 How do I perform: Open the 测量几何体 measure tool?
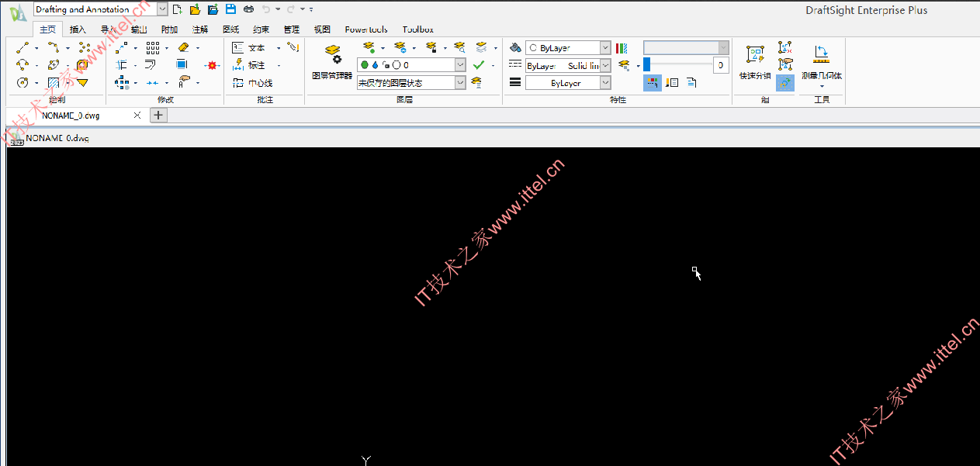[x=822, y=64]
